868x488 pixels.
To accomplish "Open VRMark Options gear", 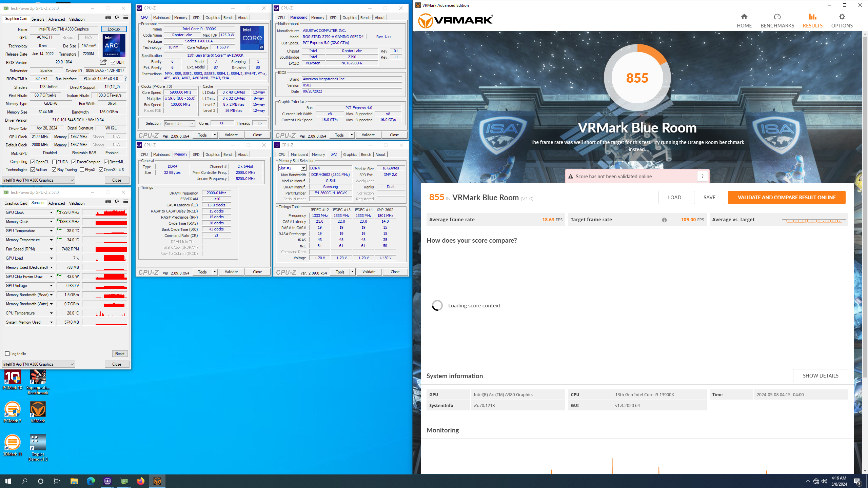I will 842,21.
